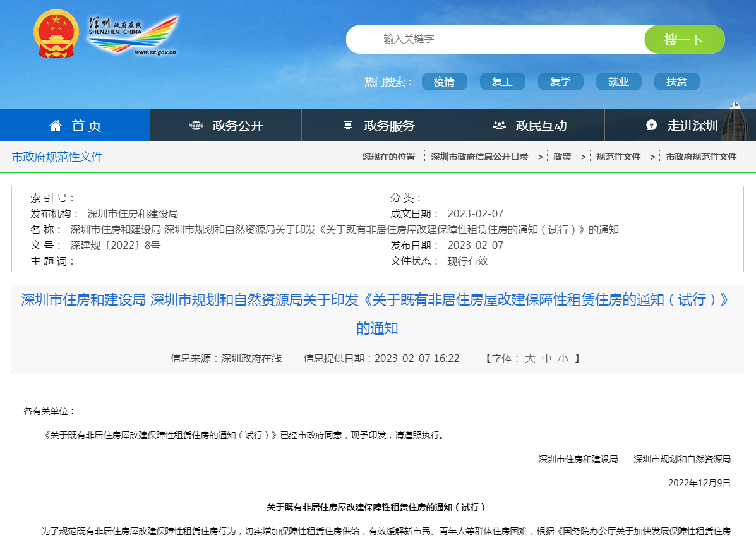Click the Shenzhen China site logo
The image size is (756, 550).
pos(132,35)
